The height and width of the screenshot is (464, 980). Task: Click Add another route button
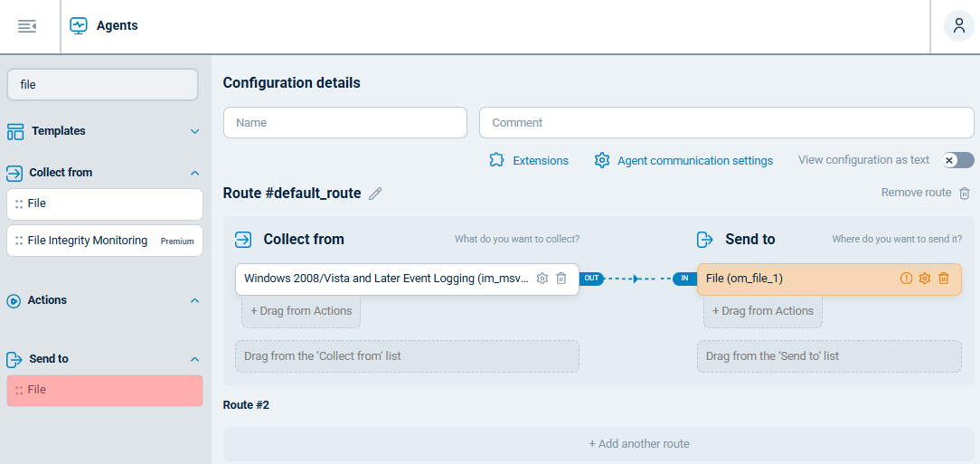click(x=638, y=444)
